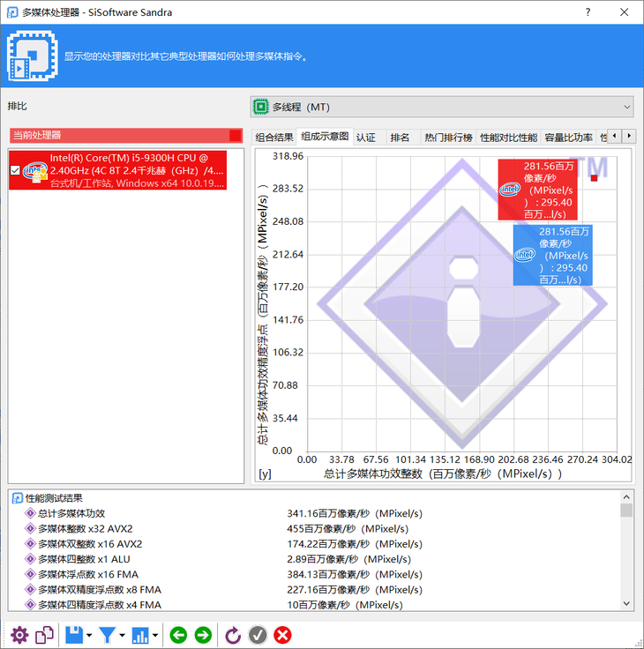This screenshot has height=649, width=644.
Task: Switch to the 组合结果 tab
Action: click(x=274, y=138)
